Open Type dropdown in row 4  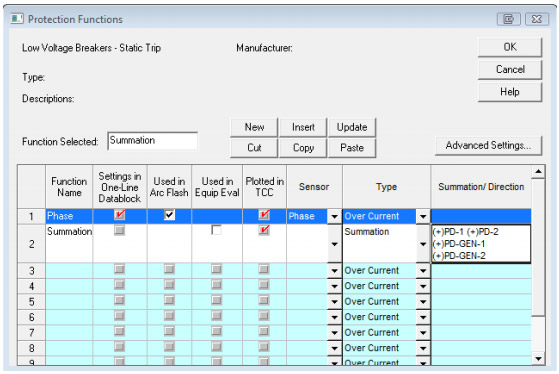423,286
